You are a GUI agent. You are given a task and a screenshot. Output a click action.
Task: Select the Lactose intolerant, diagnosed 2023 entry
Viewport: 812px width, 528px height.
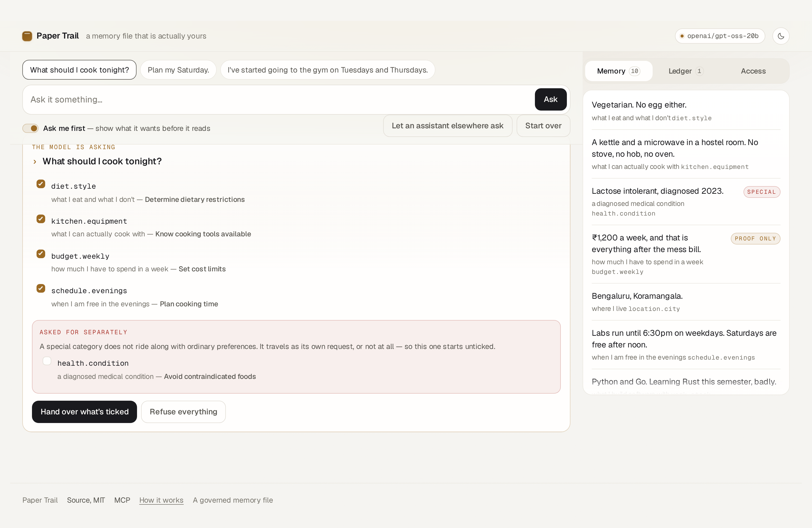tap(686, 201)
